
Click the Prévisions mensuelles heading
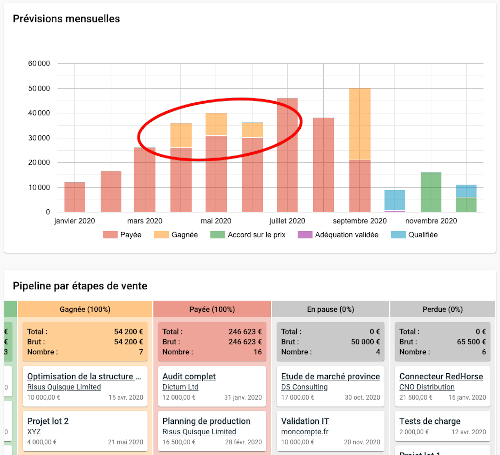point(66,19)
